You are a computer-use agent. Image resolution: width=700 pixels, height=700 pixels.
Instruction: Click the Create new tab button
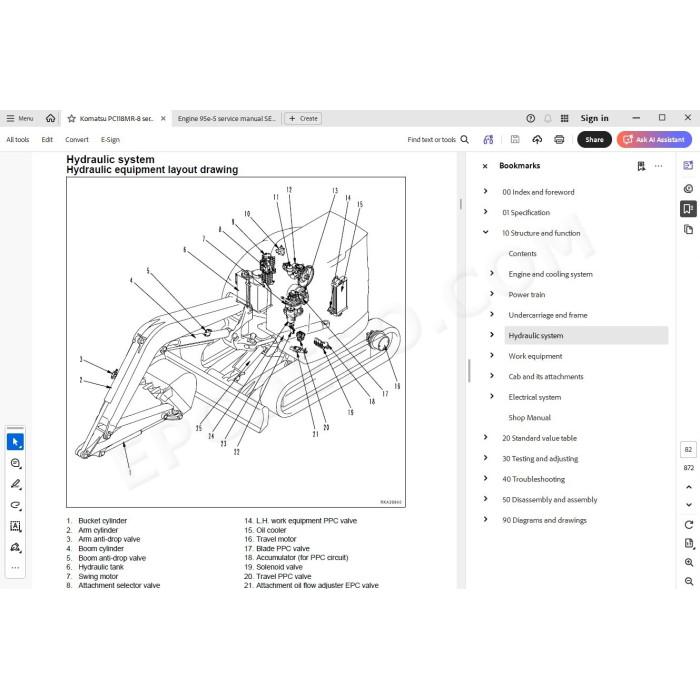[303, 118]
